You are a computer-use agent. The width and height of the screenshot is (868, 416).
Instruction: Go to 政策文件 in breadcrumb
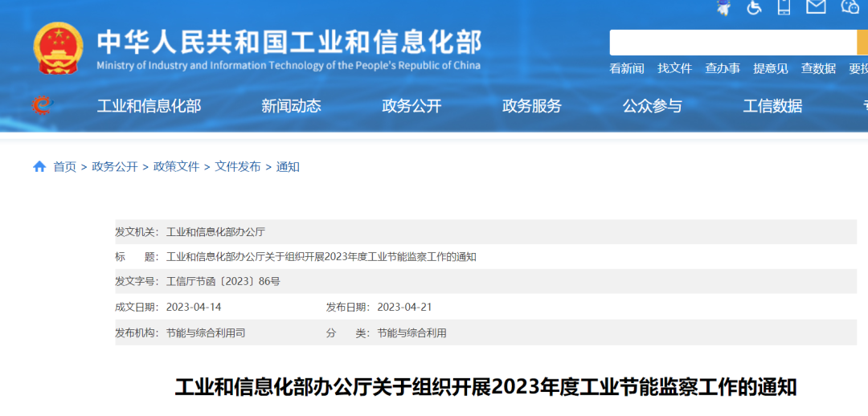coord(176,166)
